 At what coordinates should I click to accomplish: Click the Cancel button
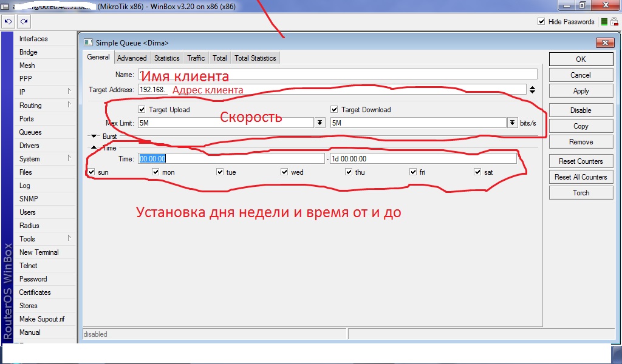(581, 75)
